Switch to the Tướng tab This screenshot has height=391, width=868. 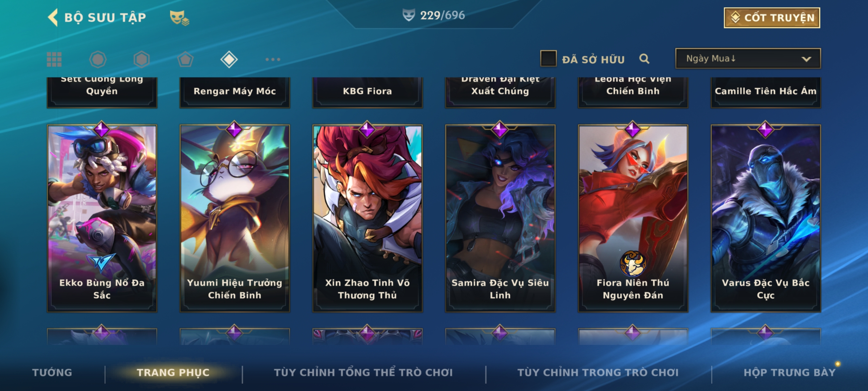point(52,373)
